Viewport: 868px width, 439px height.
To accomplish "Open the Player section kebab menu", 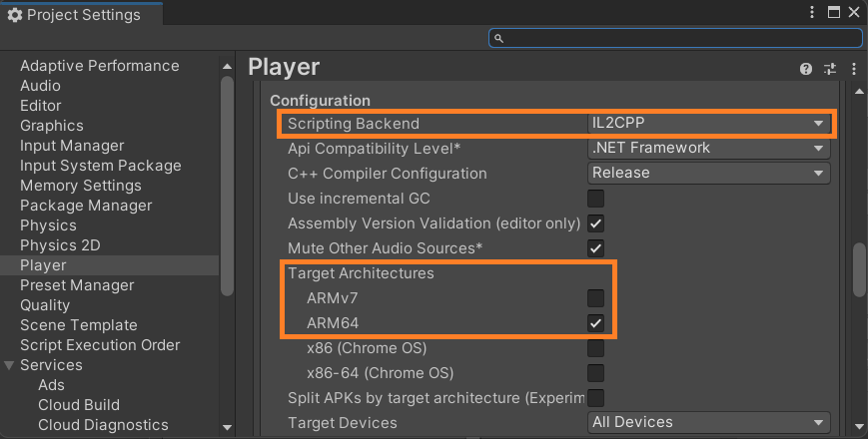I will point(854,69).
